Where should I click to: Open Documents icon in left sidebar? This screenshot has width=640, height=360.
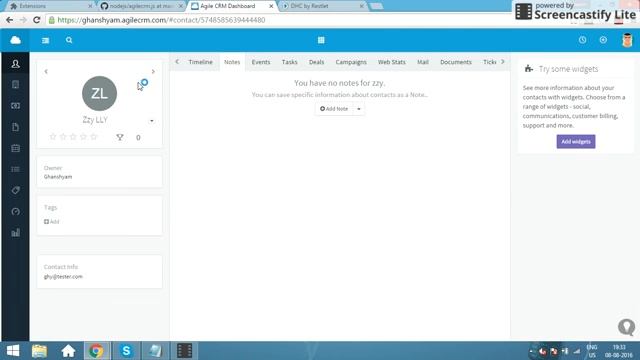16,127
